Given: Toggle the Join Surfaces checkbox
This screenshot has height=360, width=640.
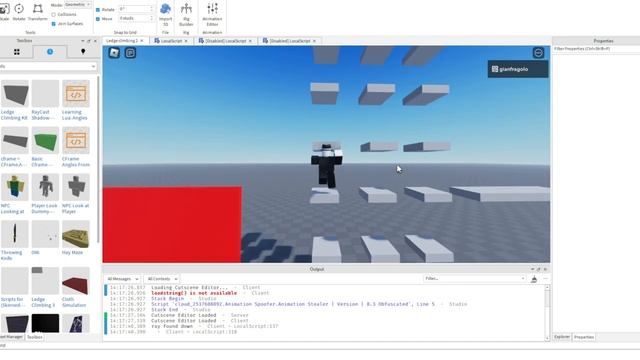Looking at the screenshot, I should coord(53,24).
